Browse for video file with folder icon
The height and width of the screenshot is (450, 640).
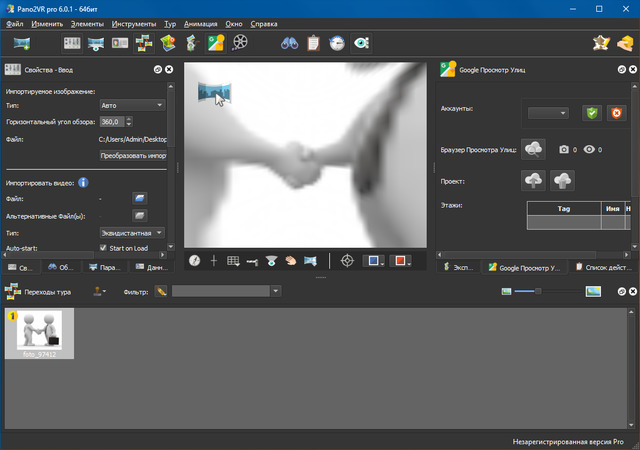pos(140,199)
